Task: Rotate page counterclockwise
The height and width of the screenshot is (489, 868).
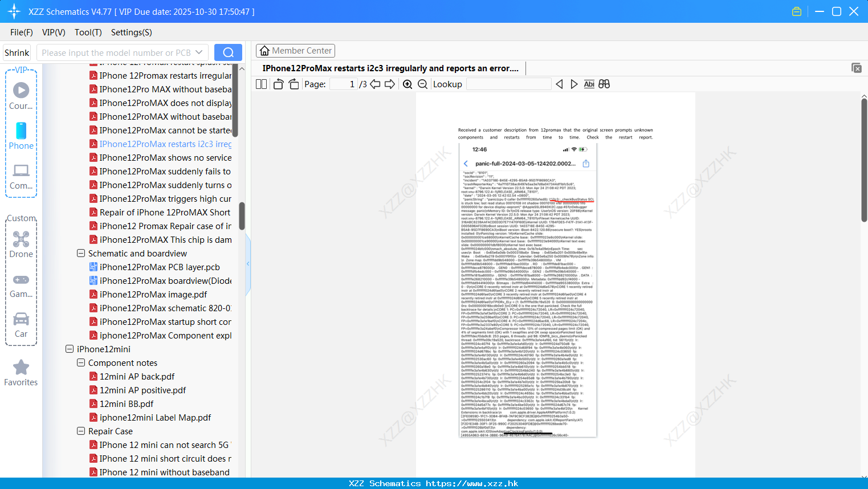Action: point(279,84)
